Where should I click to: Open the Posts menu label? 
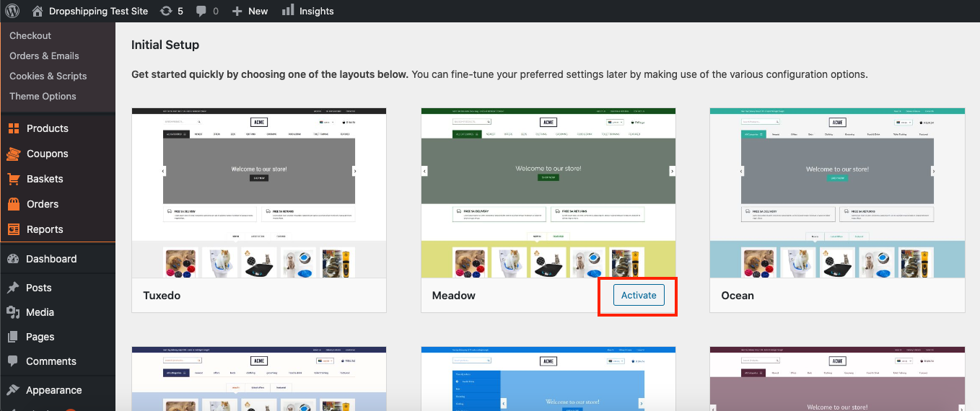click(39, 288)
